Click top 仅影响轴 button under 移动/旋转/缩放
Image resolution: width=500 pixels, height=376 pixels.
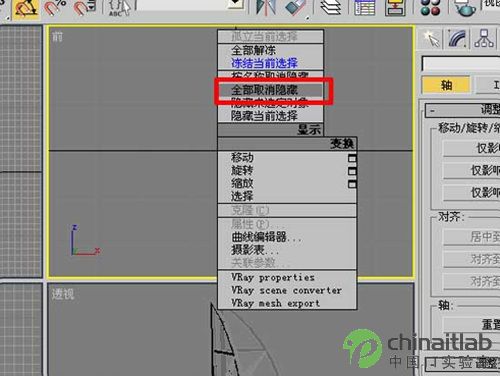471,148
